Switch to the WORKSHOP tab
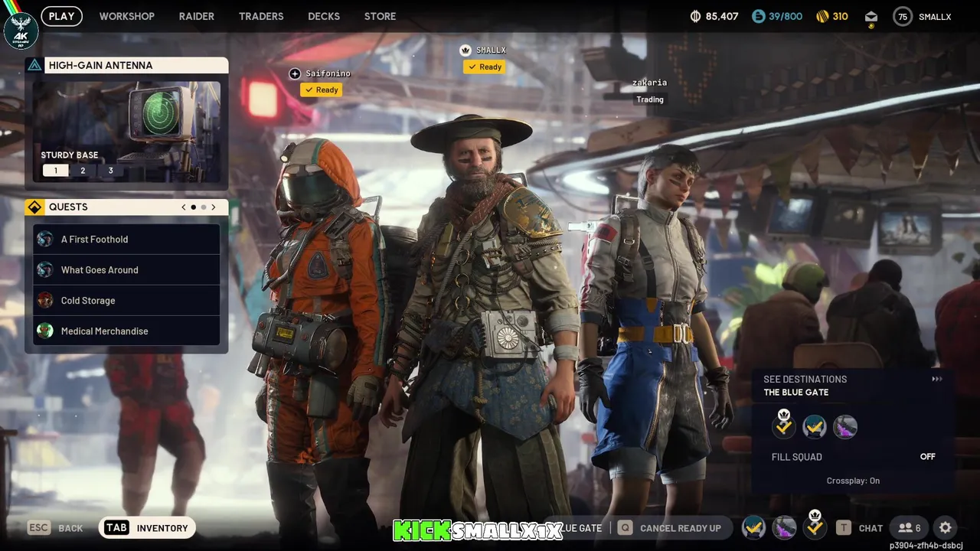This screenshot has width=980, height=551. point(127,16)
